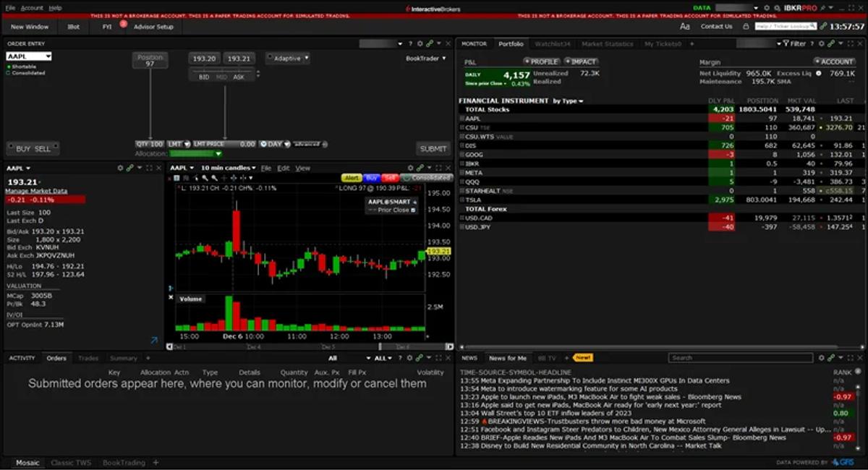
Task: Click the SUBMIT order button
Action: point(433,149)
